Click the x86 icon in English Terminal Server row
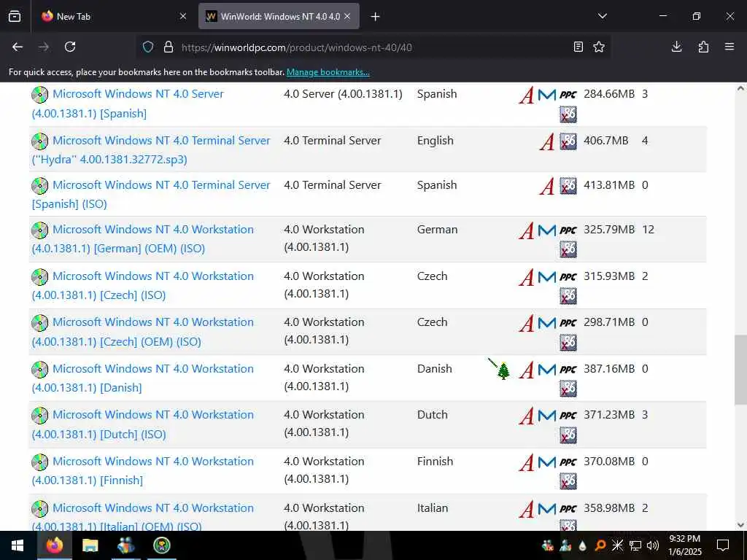The height and width of the screenshot is (560, 747). pyautogui.click(x=568, y=141)
